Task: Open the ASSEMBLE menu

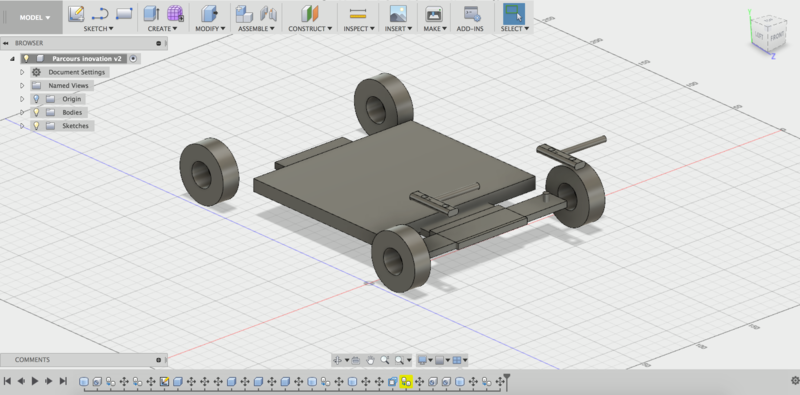Action: pyautogui.click(x=256, y=29)
